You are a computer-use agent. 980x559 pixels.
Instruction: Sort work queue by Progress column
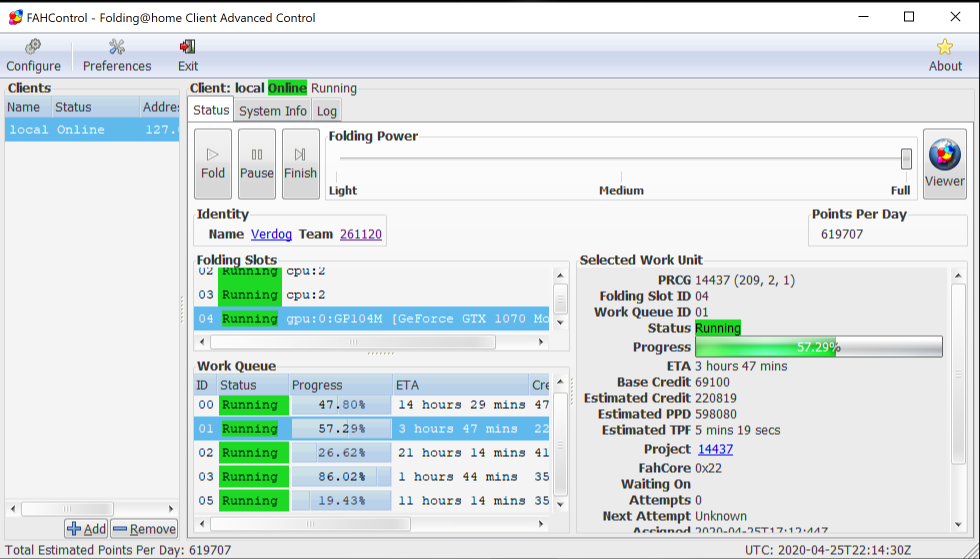(340, 384)
